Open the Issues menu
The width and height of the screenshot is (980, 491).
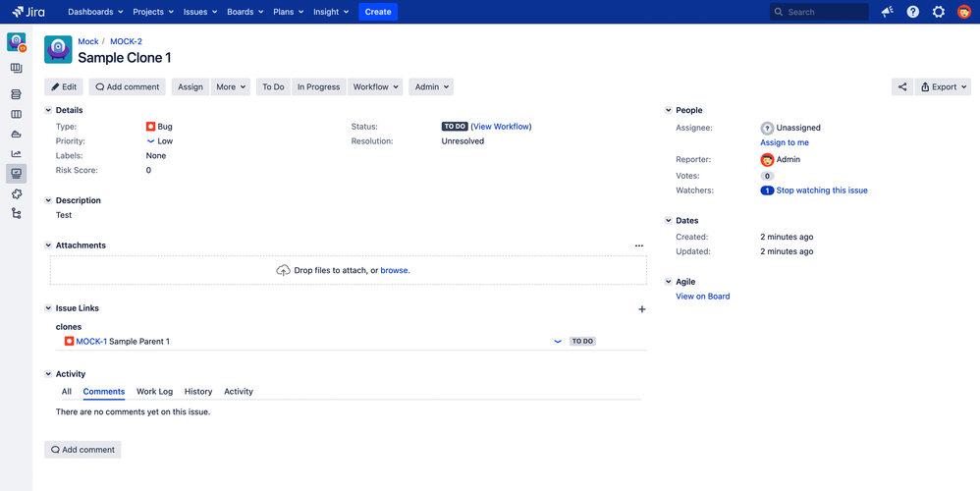click(x=200, y=12)
